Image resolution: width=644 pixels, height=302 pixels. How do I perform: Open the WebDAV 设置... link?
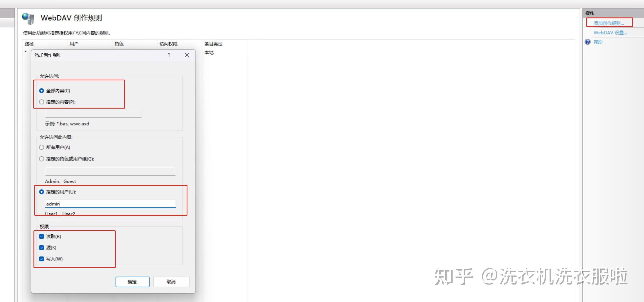tap(610, 33)
